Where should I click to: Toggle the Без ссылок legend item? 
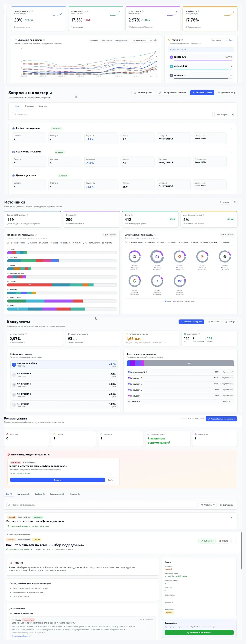click(x=190, y=302)
